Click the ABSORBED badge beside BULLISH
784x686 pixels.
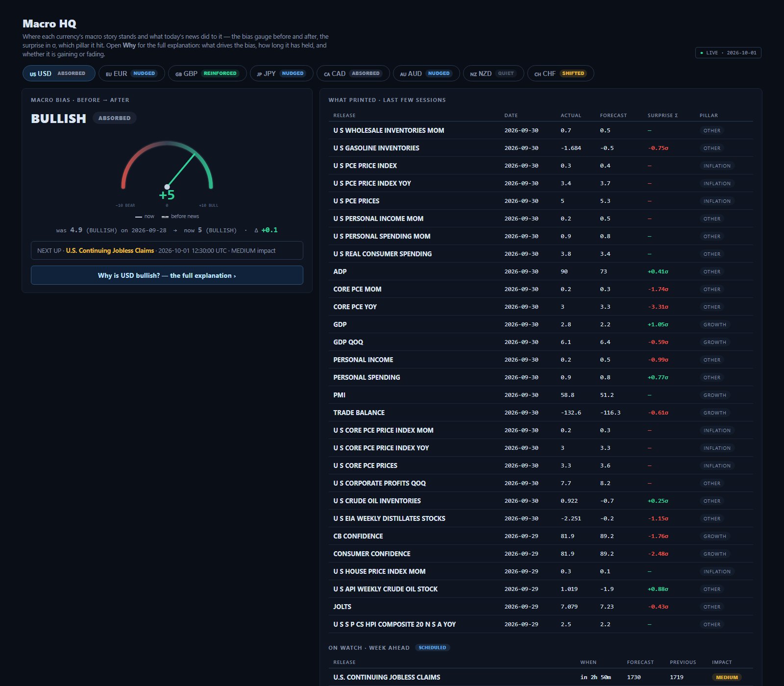[x=114, y=118]
